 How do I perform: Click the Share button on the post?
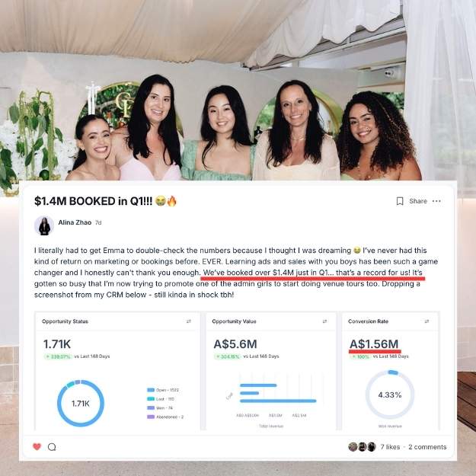(x=417, y=201)
